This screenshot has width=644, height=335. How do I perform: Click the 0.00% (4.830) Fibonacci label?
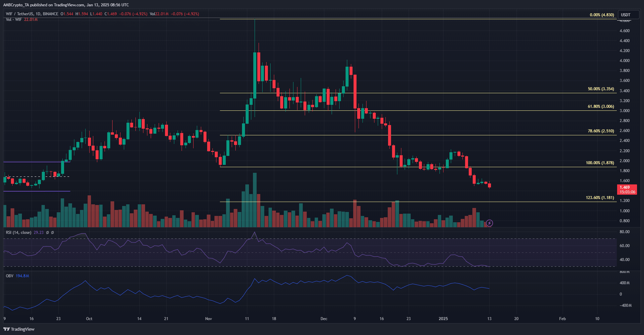(602, 15)
